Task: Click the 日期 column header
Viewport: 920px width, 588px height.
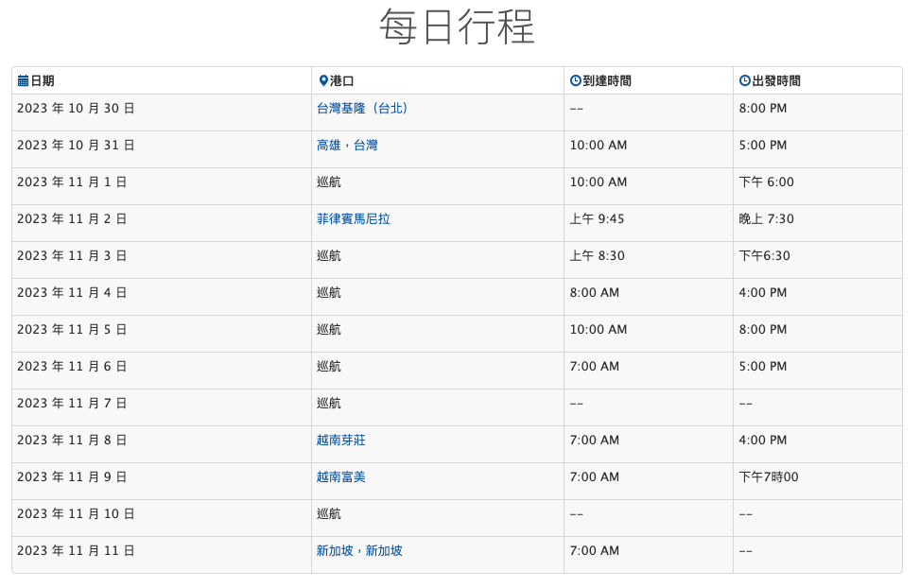Action: pos(43,81)
